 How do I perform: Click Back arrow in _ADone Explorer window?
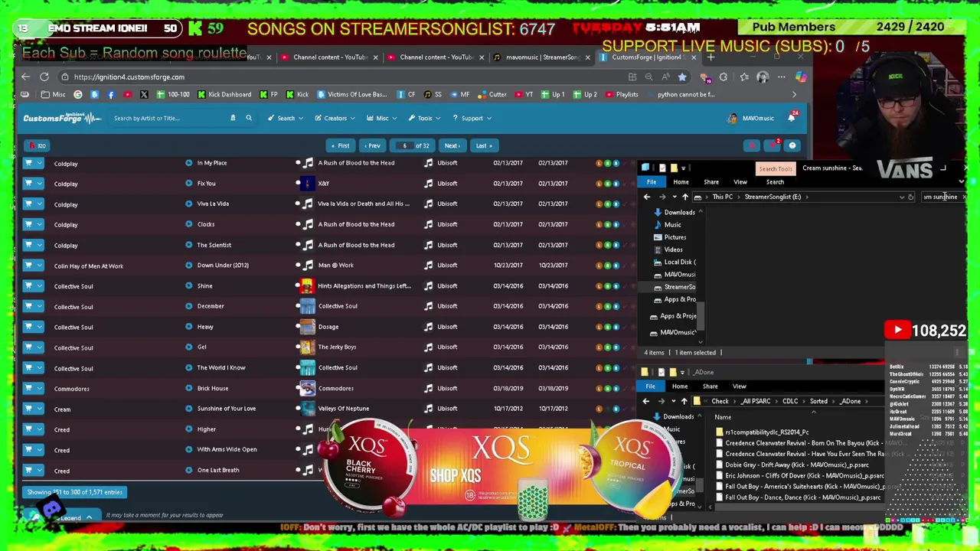coord(646,401)
